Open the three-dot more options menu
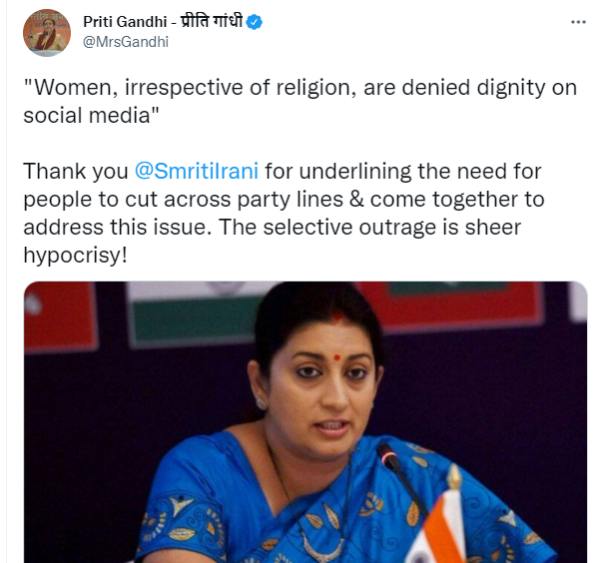600x563 pixels. [x=578, y=22]
